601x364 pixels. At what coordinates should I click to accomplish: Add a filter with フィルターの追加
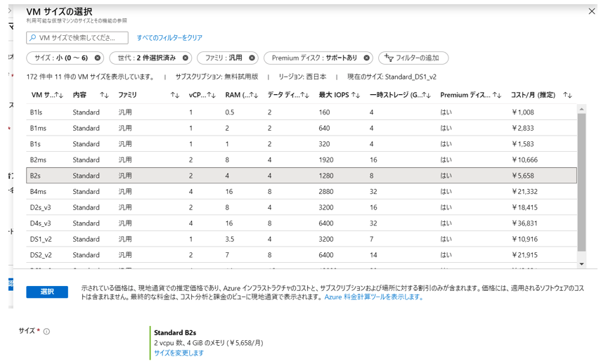413,58
